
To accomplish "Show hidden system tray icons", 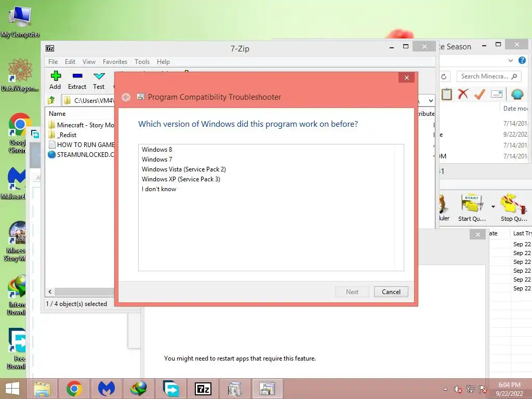I will pyautogui.click(x=445, y=389).
